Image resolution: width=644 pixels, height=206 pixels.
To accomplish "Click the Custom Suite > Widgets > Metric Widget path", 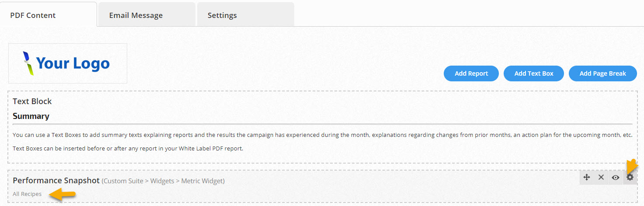I will point(163,181).
